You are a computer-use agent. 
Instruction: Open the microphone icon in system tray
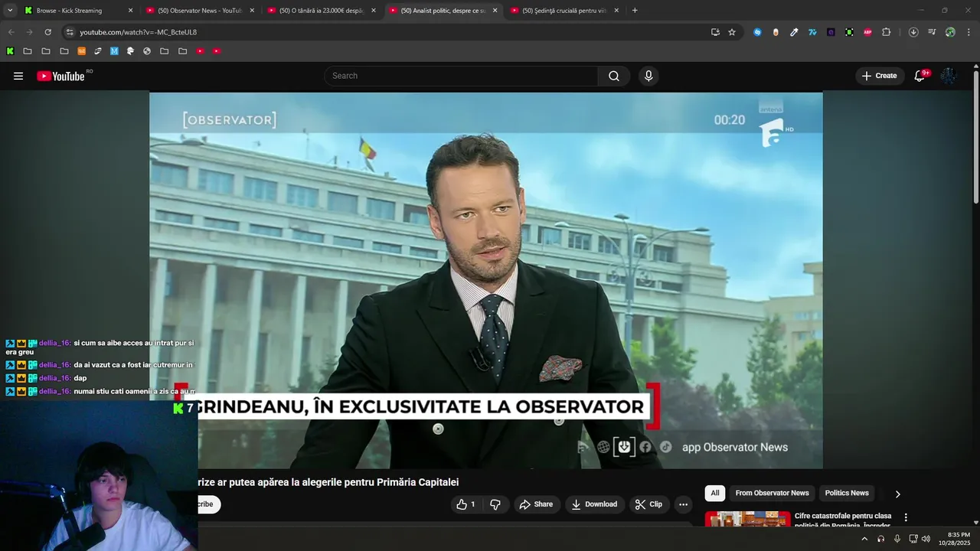[897, 539]
